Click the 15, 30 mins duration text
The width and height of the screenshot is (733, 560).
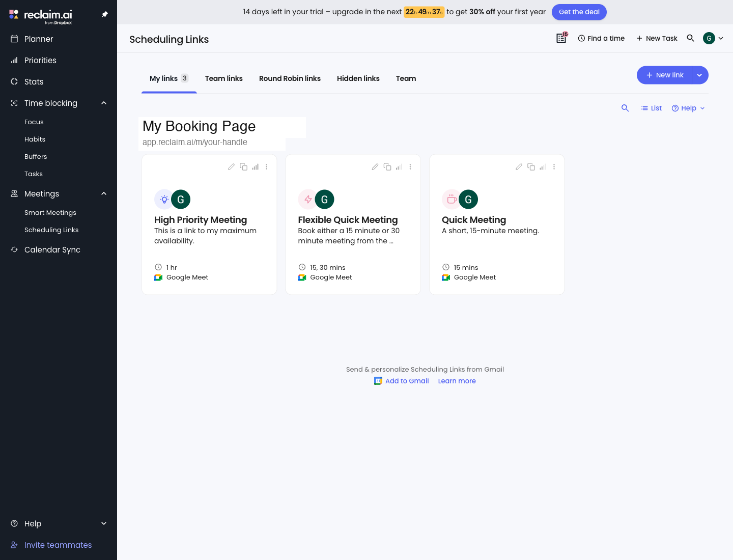coord(328,267)
